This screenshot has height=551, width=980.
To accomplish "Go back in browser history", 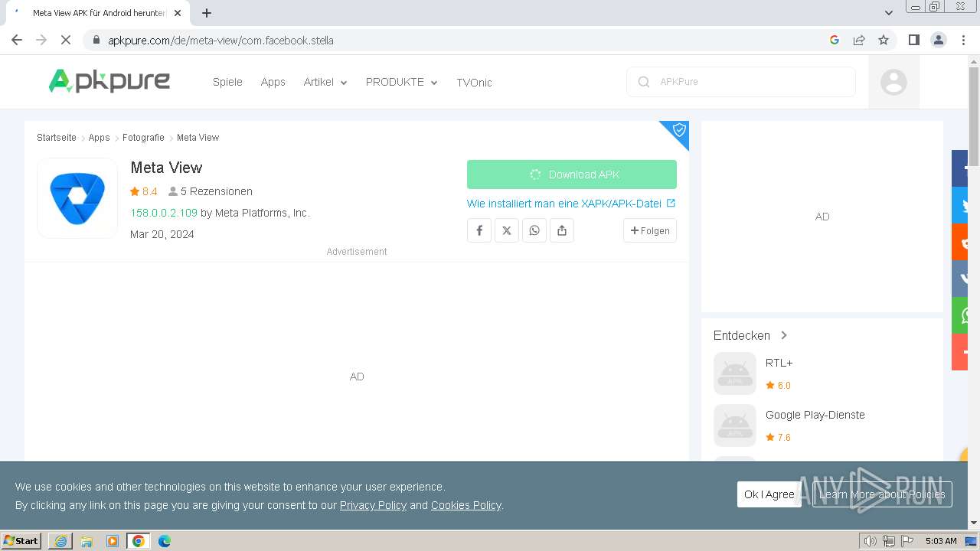I will [17, 40].
